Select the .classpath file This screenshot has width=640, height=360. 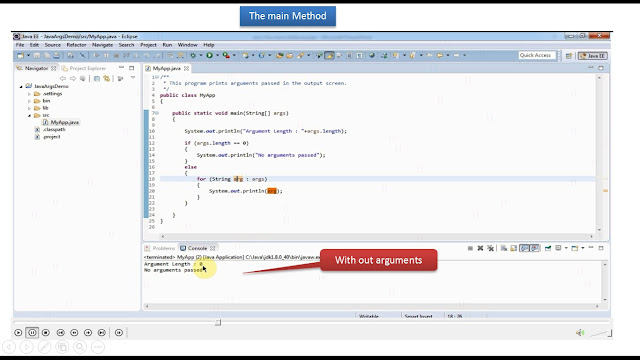pyautogui.click(x=50, y=129)
